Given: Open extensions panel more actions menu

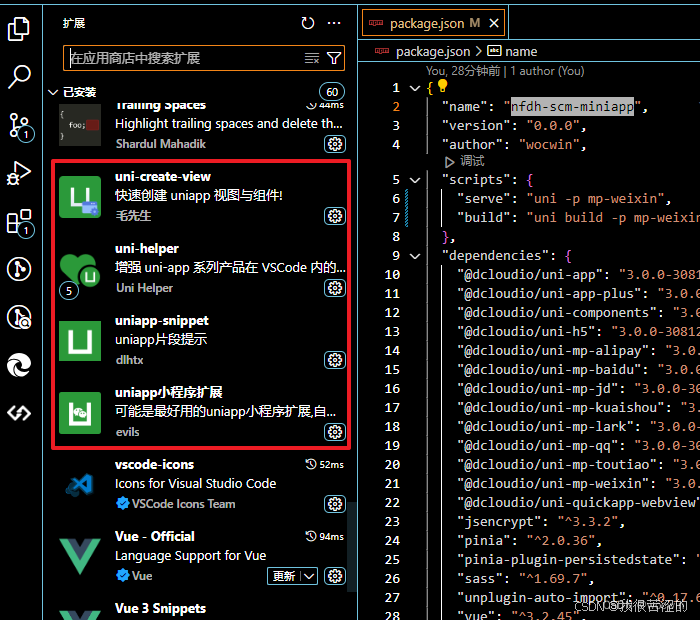Looking at the screenshot, I should tap(334, 23).
